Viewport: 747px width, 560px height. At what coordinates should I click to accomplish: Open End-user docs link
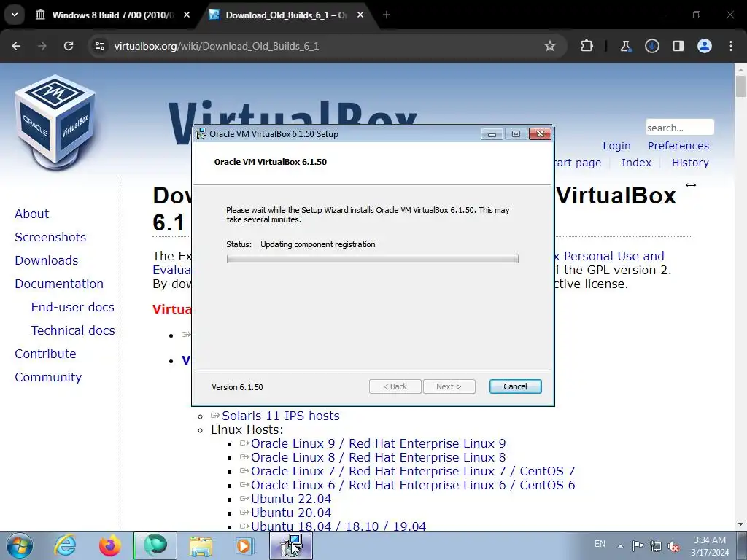(x=72, y=307)
